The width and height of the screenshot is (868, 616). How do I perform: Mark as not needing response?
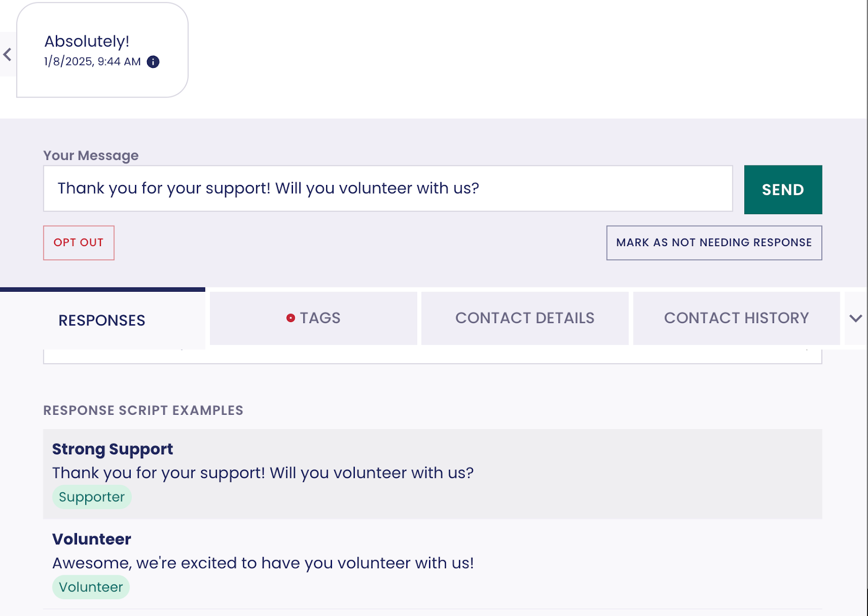pyautogui.click(x=714, y=243)
